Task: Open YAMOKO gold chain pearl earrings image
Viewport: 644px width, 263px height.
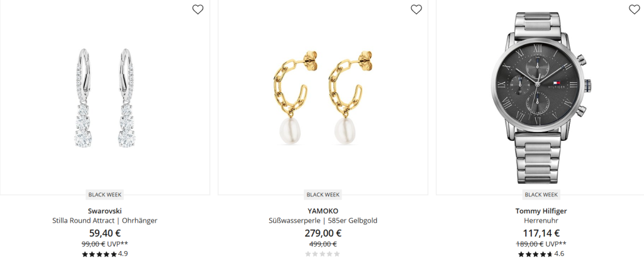Action: click(323, 98)
